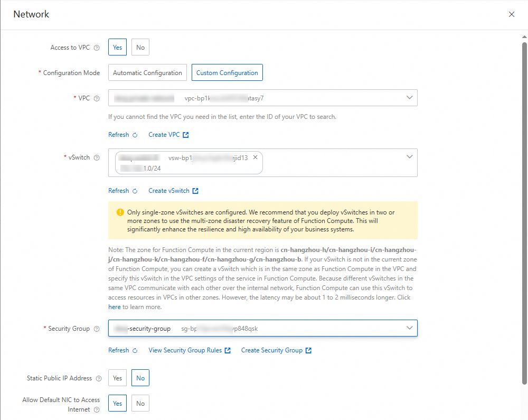Screen dimensions: 528x420
Task: Click the single-zone vSwitches warning text
Action: tap(261, 221)
